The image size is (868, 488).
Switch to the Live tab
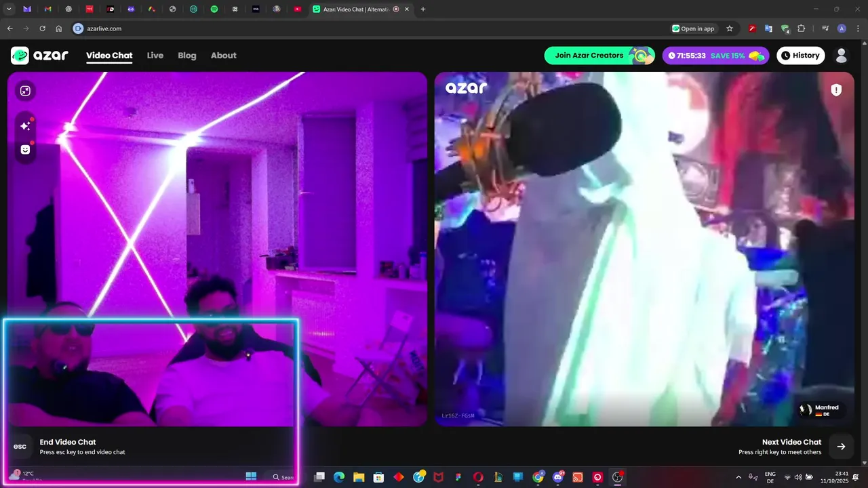coord(155,56)
